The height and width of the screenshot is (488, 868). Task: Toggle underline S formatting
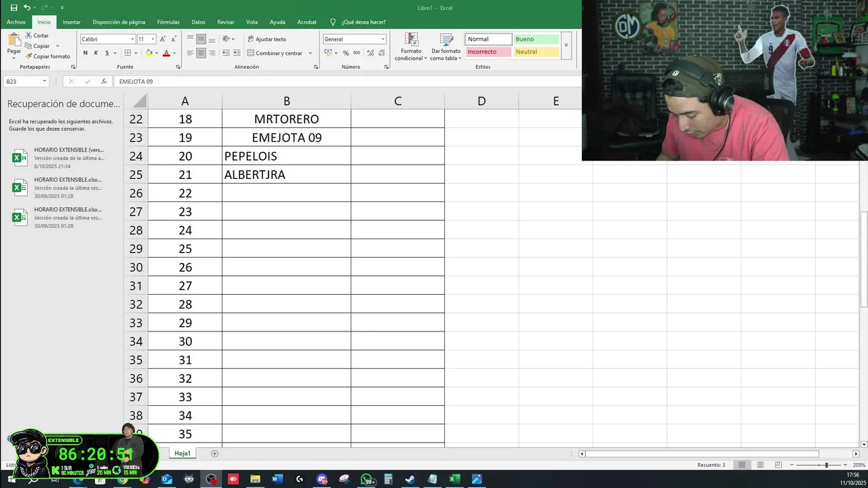click(x=106, y=53)
